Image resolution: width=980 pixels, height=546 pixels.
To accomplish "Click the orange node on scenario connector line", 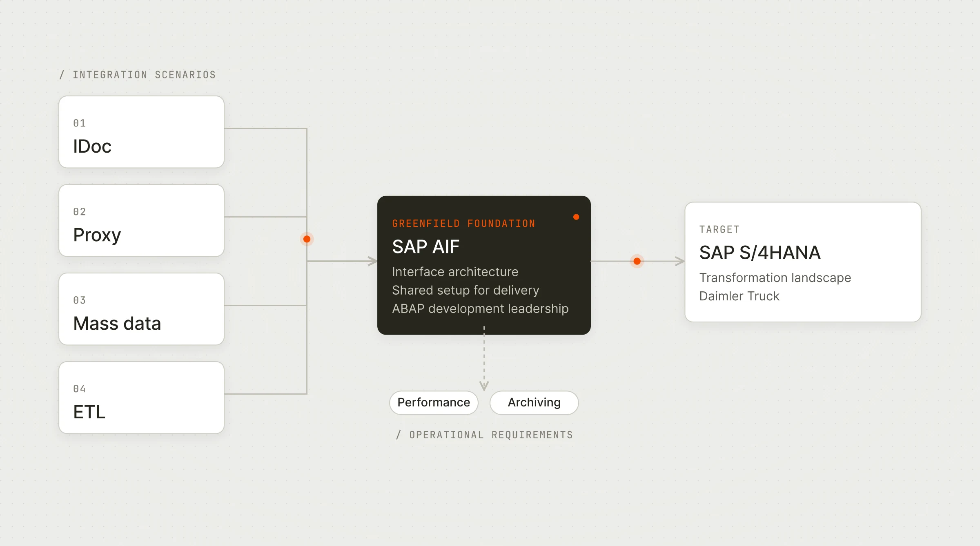I will tap(307, 239).
